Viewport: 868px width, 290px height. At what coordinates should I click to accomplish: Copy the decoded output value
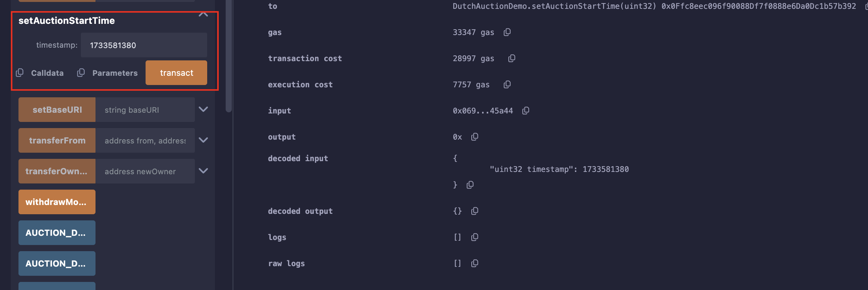click(x=475, y=211)
